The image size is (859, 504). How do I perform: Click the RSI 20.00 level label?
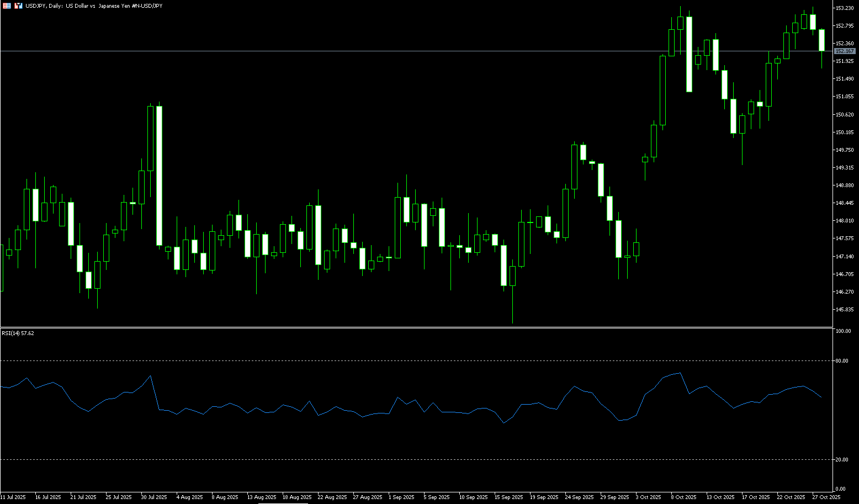(842, 460)
